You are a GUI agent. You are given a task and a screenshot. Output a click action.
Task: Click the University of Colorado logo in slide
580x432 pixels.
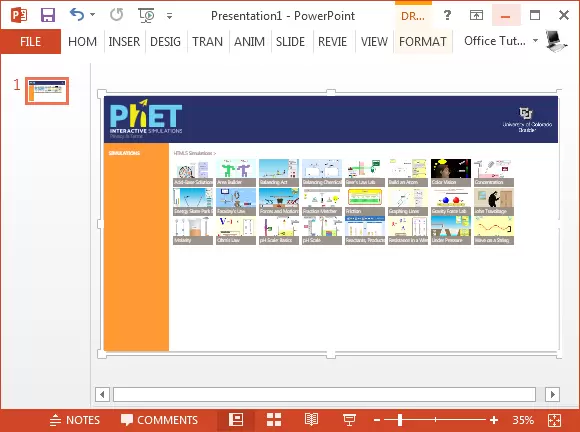[527, 120]
